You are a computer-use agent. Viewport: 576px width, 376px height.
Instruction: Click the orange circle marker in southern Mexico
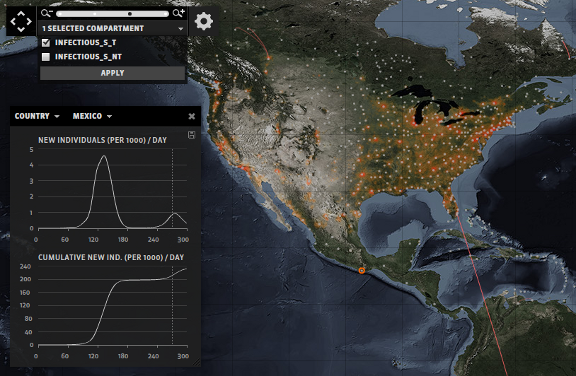pos(362,271)
